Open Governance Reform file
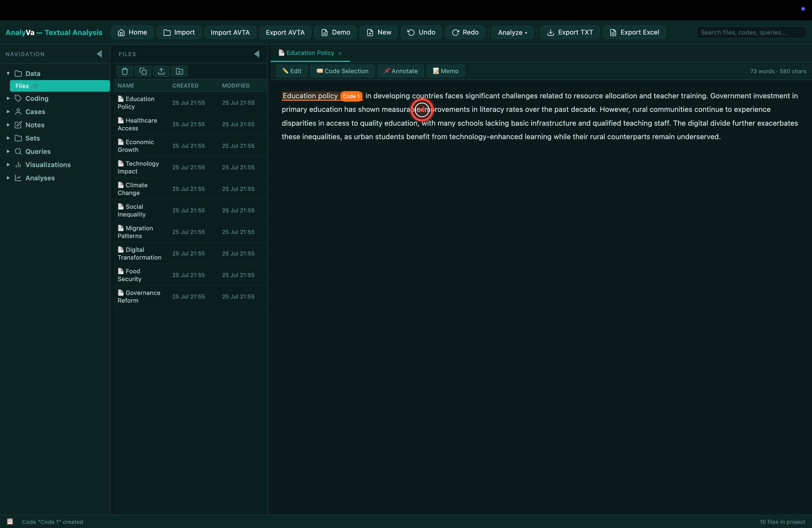This screenshot has height=528, width=812. point(190,296)
